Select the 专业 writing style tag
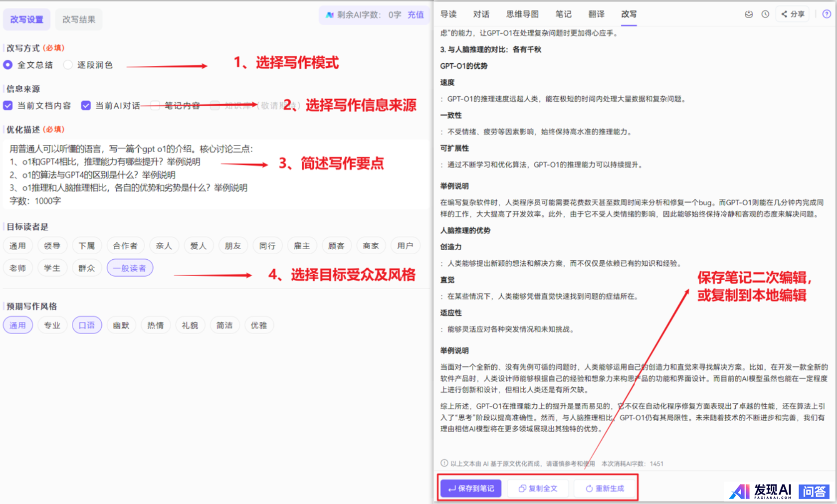This screenshot has height=504, width=837. 52,326
